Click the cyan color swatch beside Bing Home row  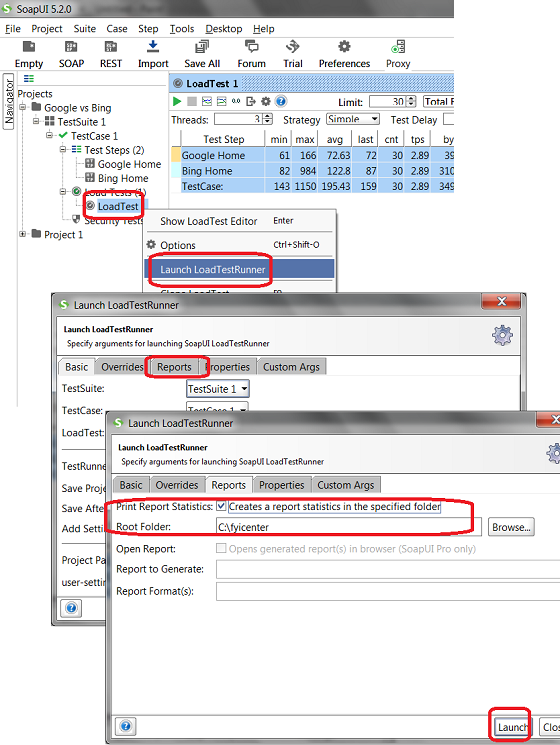click(176, 170)
